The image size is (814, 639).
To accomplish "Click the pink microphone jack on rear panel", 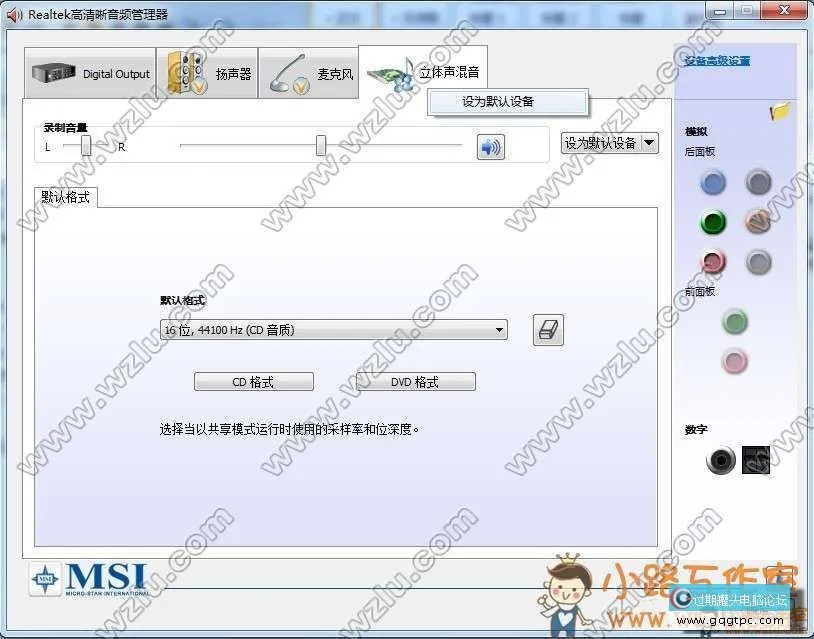I will point(713,263).
